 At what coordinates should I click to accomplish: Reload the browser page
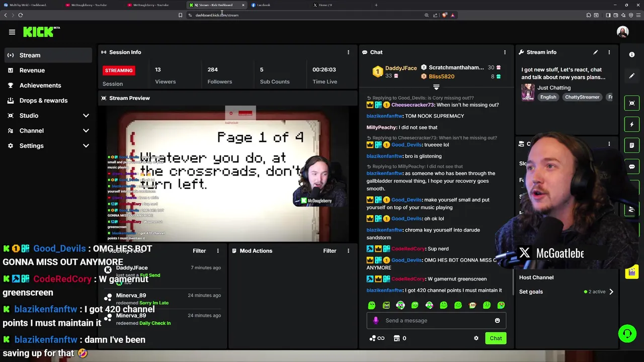pyautogui.click(x=21, y=15)
